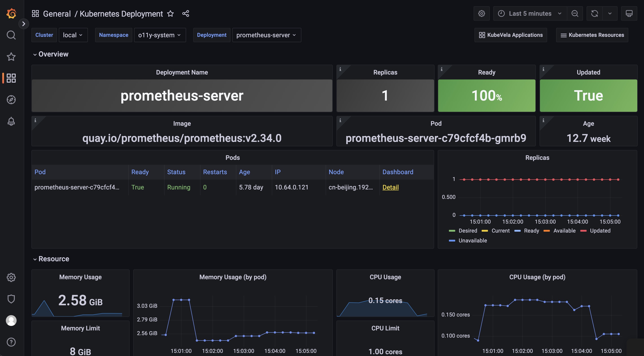The image size is (644, 356).
Task: Open the search dashboards icon
Action: pyautogui.click(x=11, y=35)
